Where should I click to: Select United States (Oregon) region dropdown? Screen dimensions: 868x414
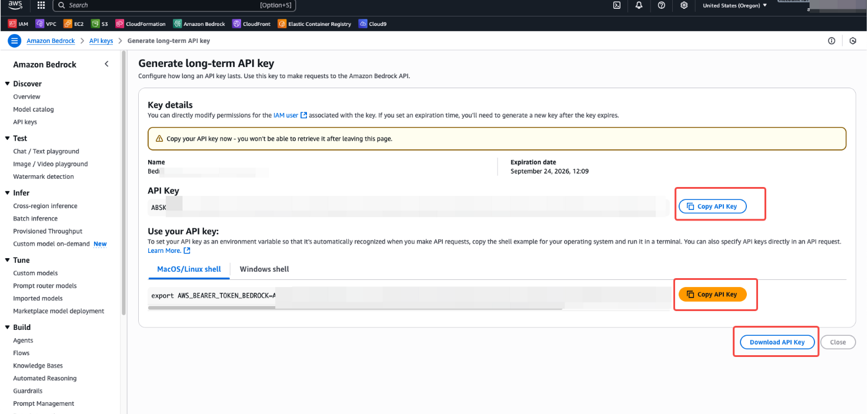click(735, 5)
